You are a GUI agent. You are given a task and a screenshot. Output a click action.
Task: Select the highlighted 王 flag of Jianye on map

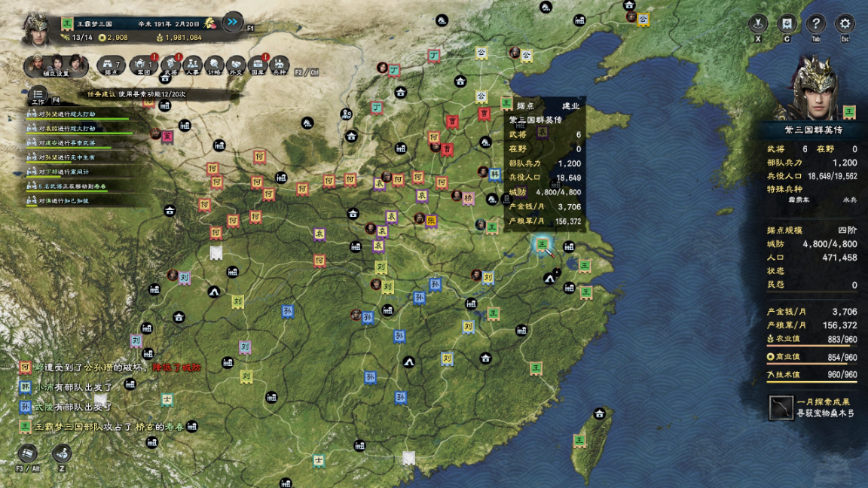[542, 245]
